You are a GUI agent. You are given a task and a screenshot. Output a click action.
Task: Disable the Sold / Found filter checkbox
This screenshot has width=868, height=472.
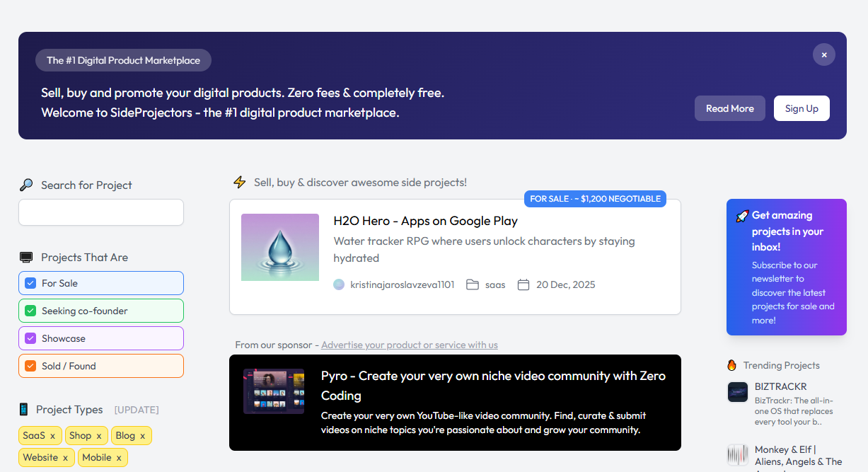pos(30,366)
